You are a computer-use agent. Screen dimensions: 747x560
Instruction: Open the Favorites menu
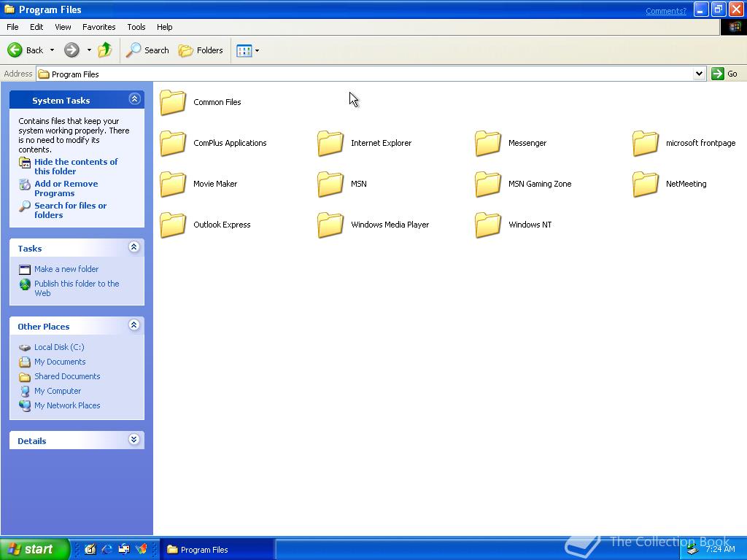pyautogui.click(x=99, y=27)
